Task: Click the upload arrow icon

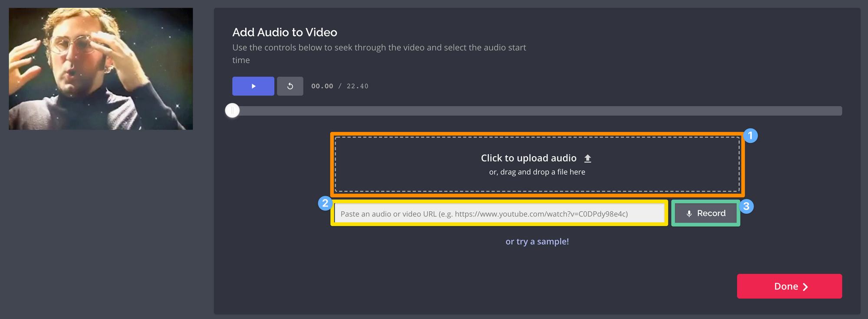Action: click(x=588, y=158)
